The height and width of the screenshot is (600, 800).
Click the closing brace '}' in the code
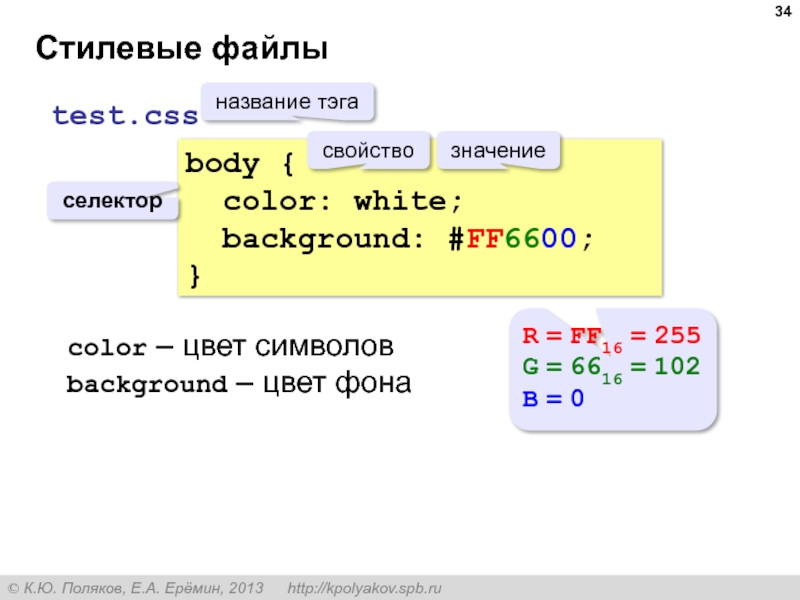point(194,276)
